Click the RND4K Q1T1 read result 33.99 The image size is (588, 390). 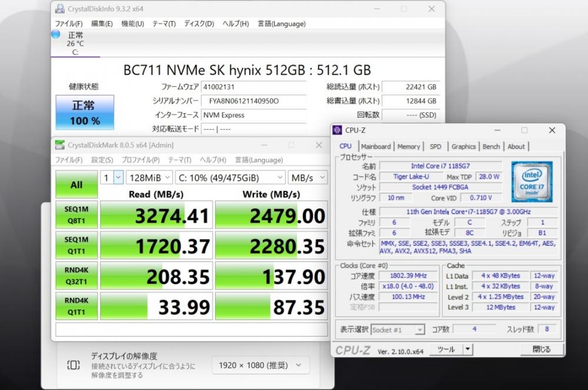156,305
